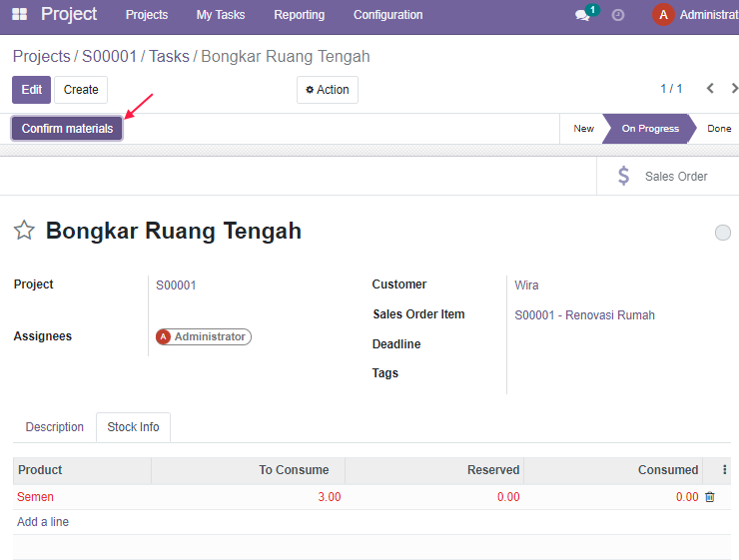Open the Configuration menu
This screenshot has width=739, height=560.
point(387,15)
